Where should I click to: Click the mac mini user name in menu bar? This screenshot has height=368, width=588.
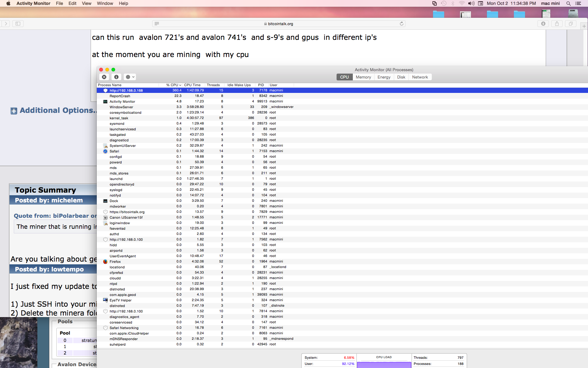(x=550, y=3)
